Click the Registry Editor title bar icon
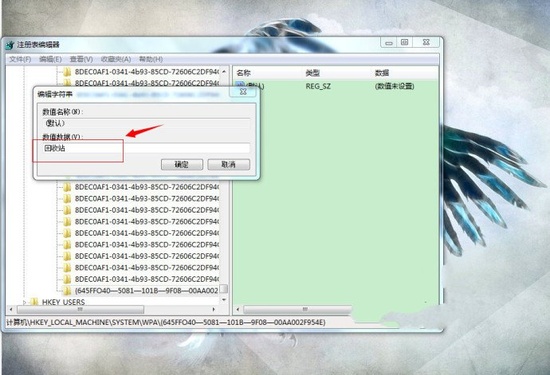The image size is (550, 375). point(10,45)
